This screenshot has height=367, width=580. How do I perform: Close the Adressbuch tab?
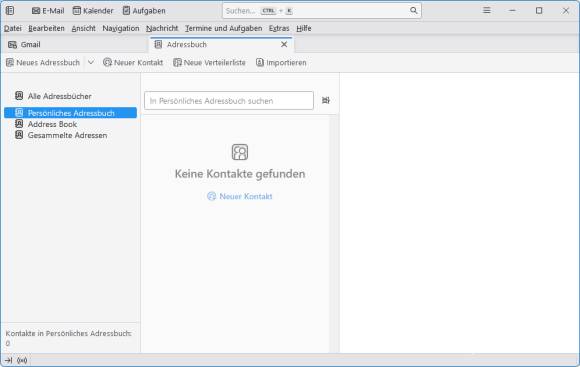pos(284,44)
